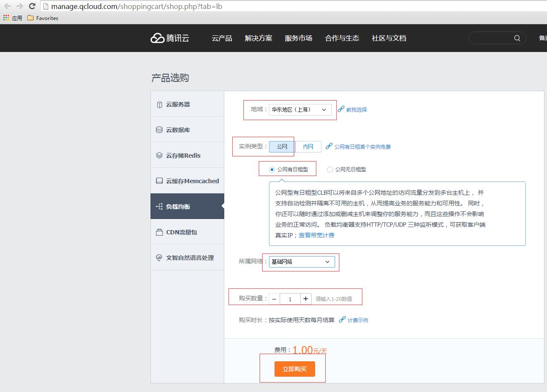This screenshot has width=547, height=392.
Task: Open the 计费示例 link
Action: point(358,320)
